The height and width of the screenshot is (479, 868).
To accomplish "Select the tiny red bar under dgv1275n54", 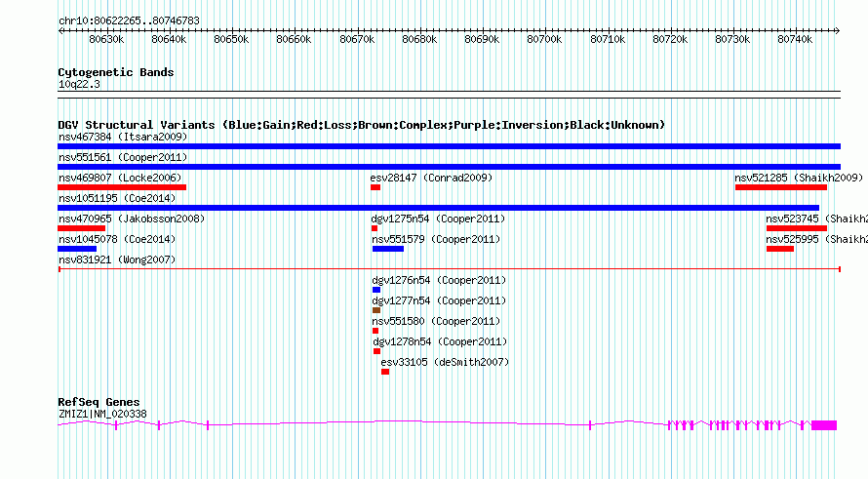I will (375, 228).
